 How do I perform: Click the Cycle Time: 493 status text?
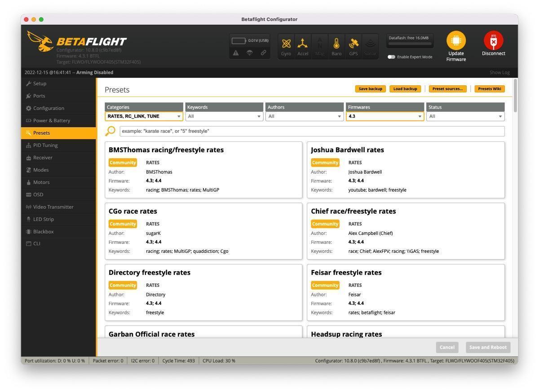pos(178,361)
